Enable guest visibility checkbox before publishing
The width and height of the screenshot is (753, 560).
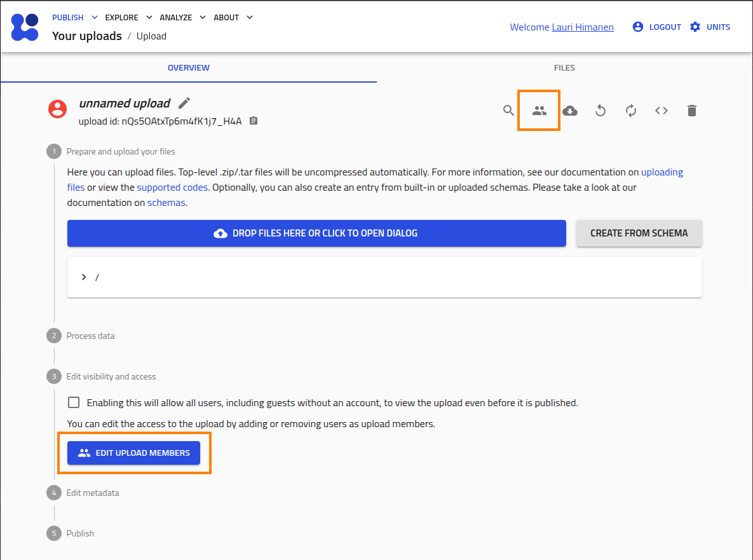(74, 402)
